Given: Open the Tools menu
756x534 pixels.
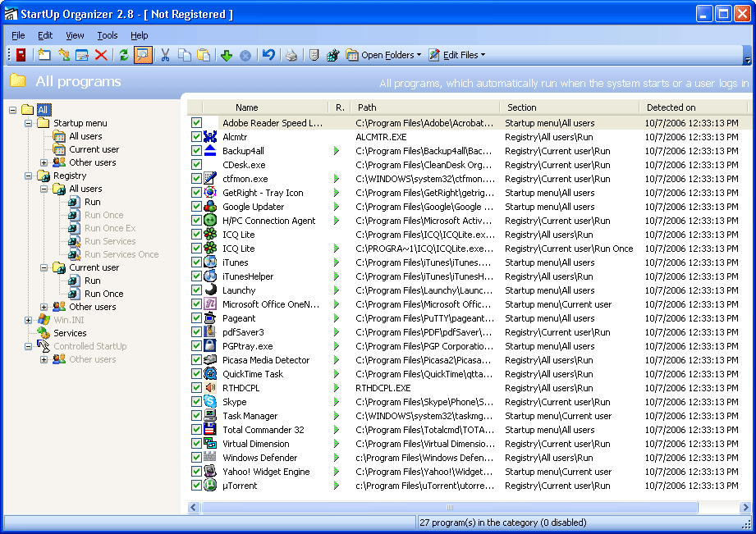Looking at the screenshot, I should coord(107,35).
